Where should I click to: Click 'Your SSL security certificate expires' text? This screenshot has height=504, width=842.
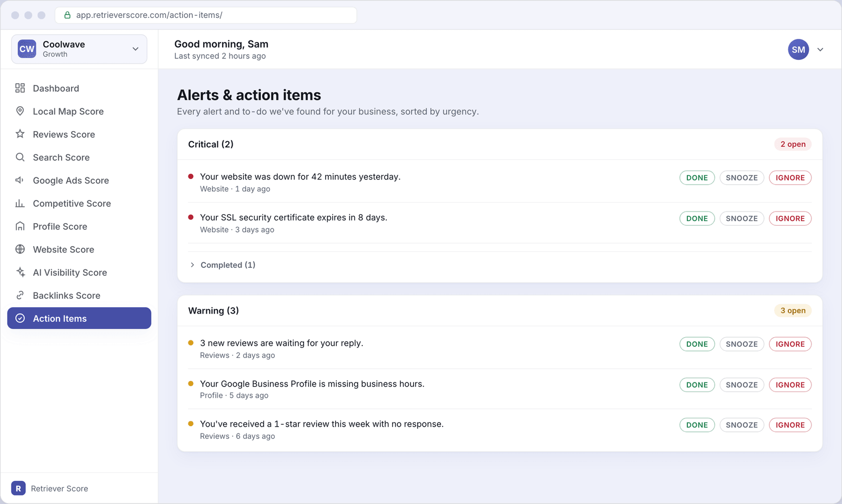pos(293,217)
